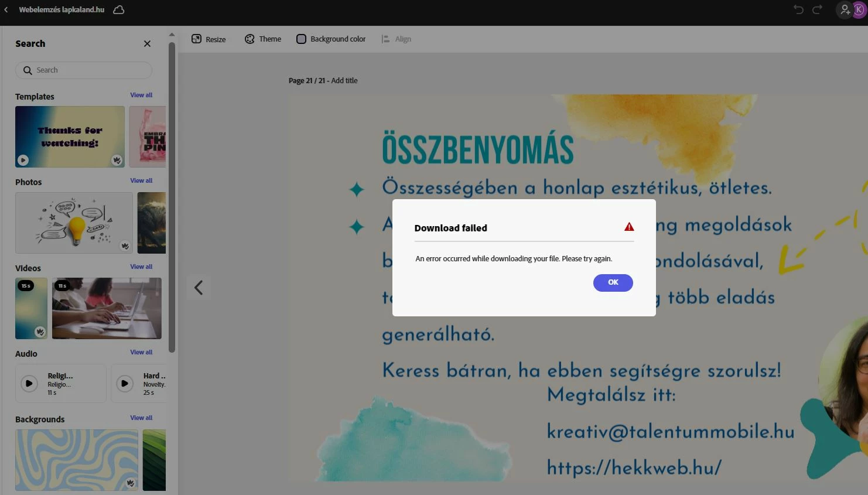This screenshot has width=868, height=495.
Task: View all Videos
Action: tap(141, 267)
